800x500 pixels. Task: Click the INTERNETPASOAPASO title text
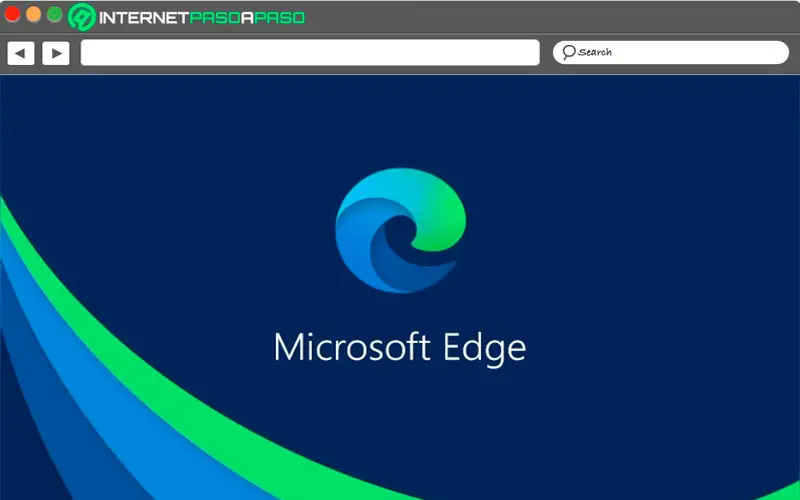coord(202,18)
